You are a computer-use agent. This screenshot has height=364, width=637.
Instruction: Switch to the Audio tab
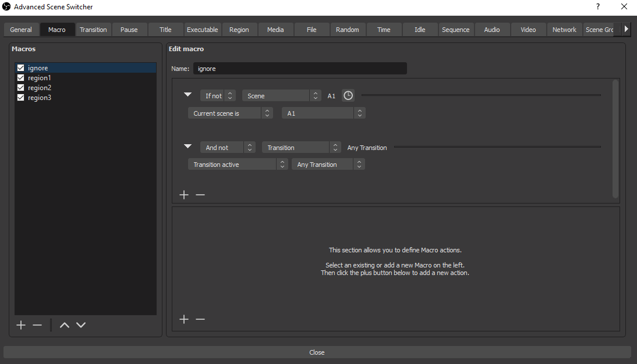click(x=492, y=30)
